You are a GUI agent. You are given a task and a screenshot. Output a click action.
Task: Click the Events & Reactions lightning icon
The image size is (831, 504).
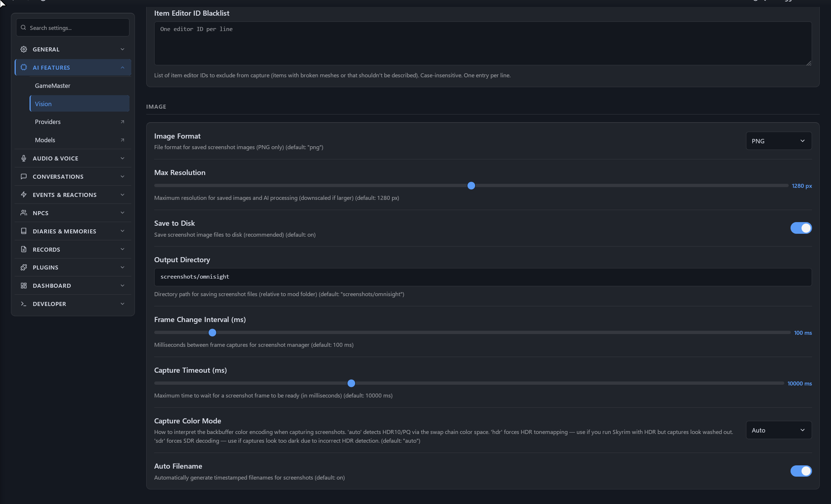pyautogui.click(x=24, y=195)
